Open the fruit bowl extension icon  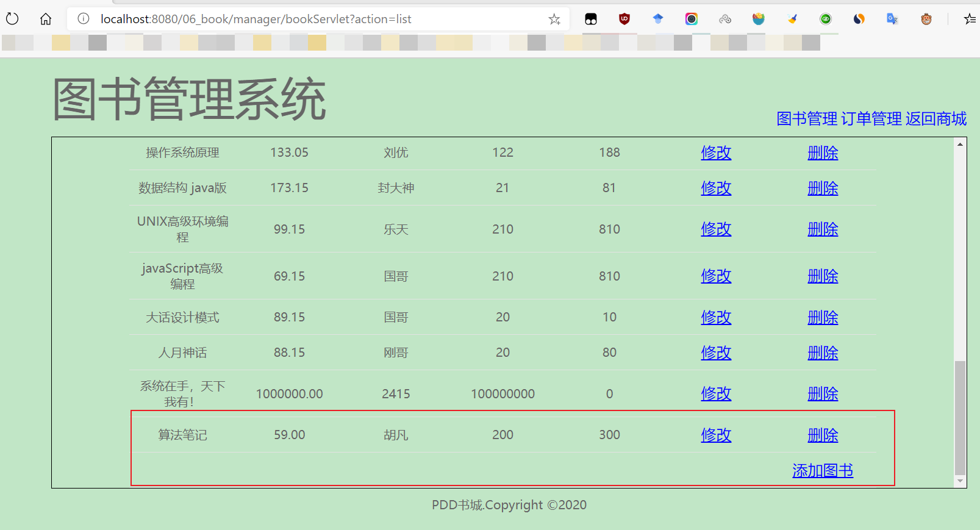(759, 19)
